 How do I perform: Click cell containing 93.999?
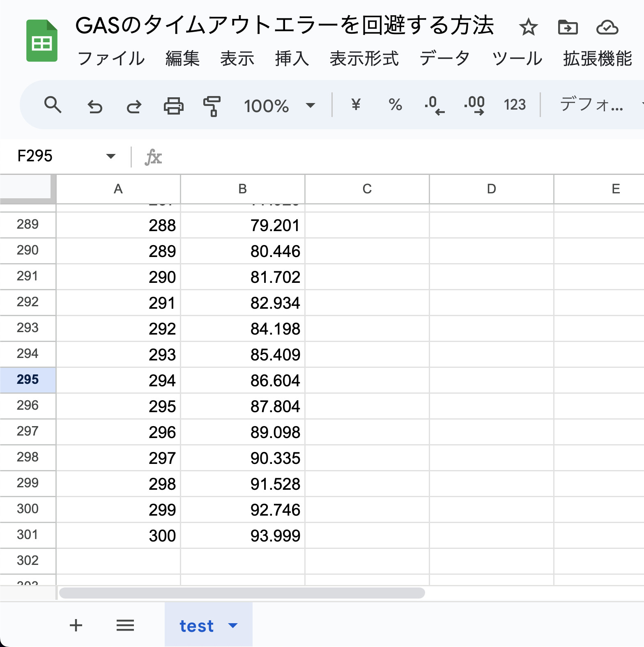tap(243, 535)
